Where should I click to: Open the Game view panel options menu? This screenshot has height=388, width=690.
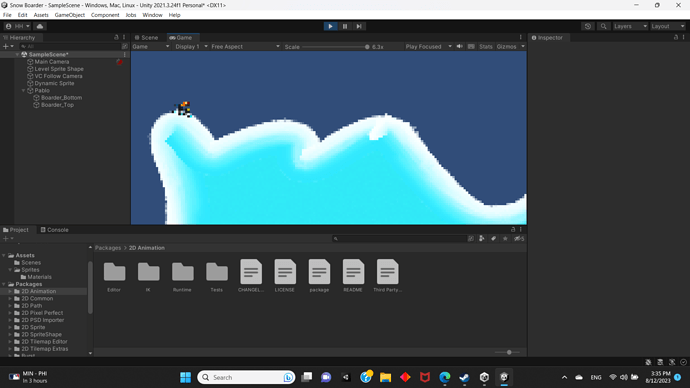tap(521, 37)
